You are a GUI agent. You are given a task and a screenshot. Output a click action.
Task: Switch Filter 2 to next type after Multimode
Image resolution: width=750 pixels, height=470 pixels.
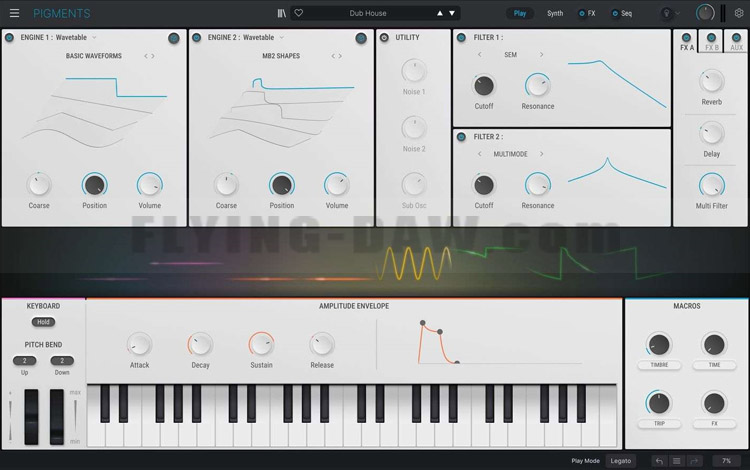(x=541, y=154)
